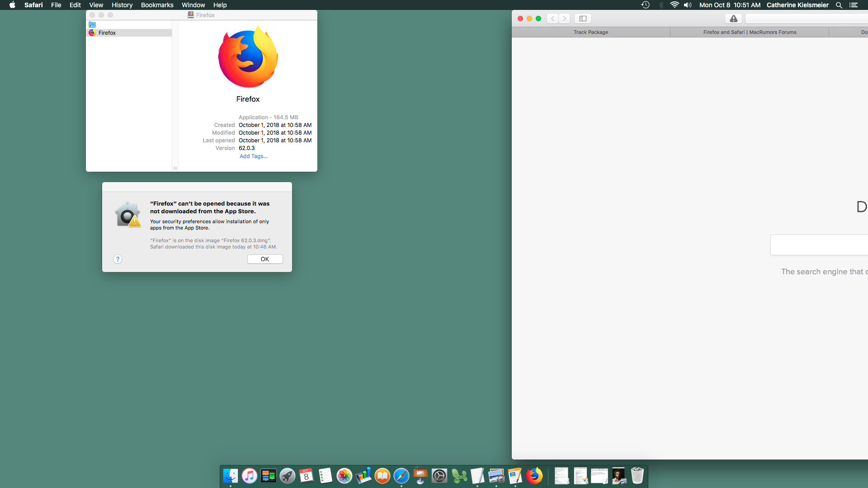868x488 pixels.
Task: Open the Wi-Fi status menu
Action: coord(675,5)
